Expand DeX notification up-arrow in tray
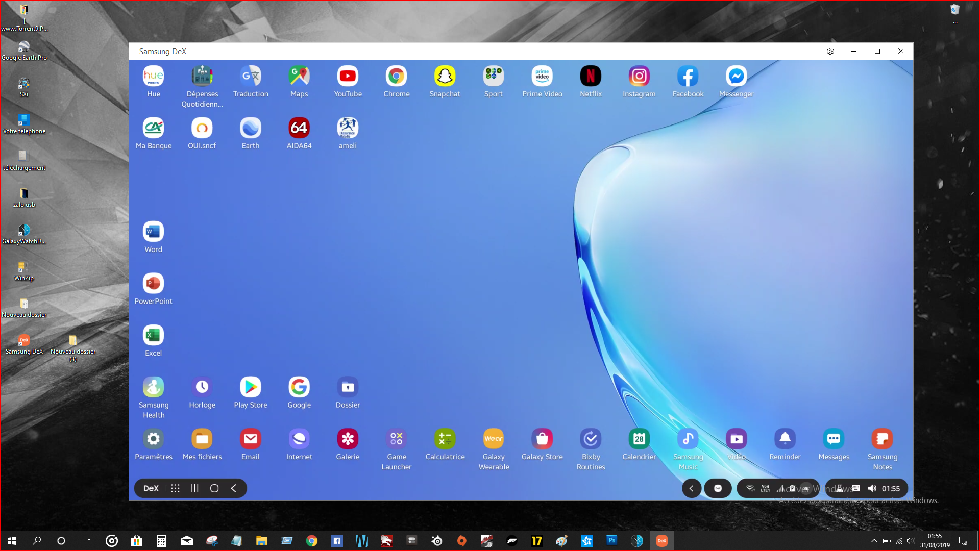The width and height of the screenshot is (980, 551). pyautogui.click(x=806, y=489)
